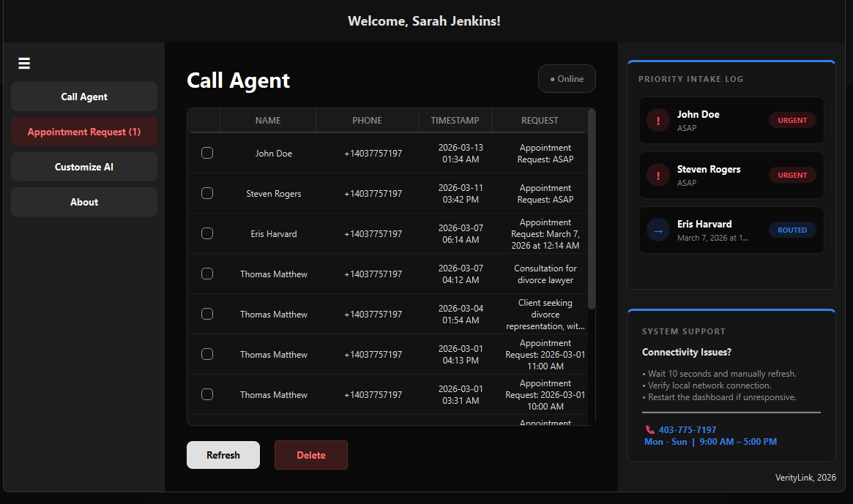Check the Steven Rogers appointment request row
Screen dimensions: 853x504
(207, 193)
